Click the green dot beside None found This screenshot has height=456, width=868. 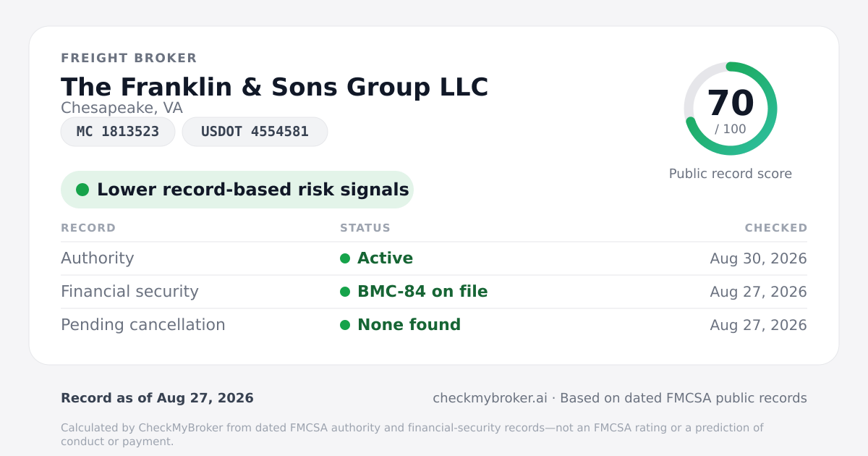(x=345, y=325)
